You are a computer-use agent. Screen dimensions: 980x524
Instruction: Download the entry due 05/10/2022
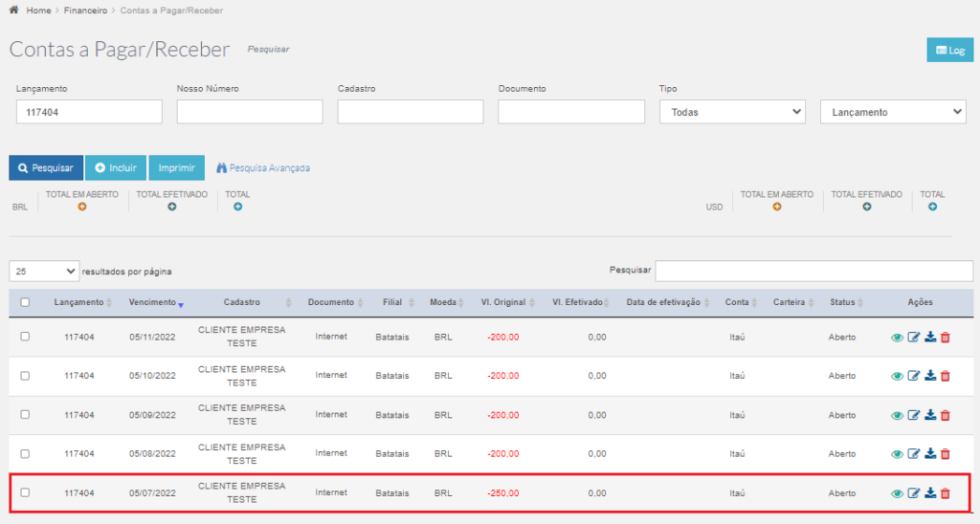930,376
